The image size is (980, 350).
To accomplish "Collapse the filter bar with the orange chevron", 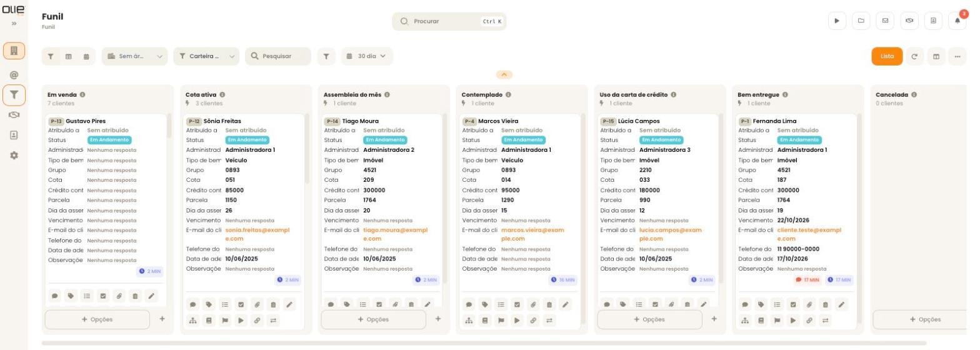I will (x=504, y=74).
